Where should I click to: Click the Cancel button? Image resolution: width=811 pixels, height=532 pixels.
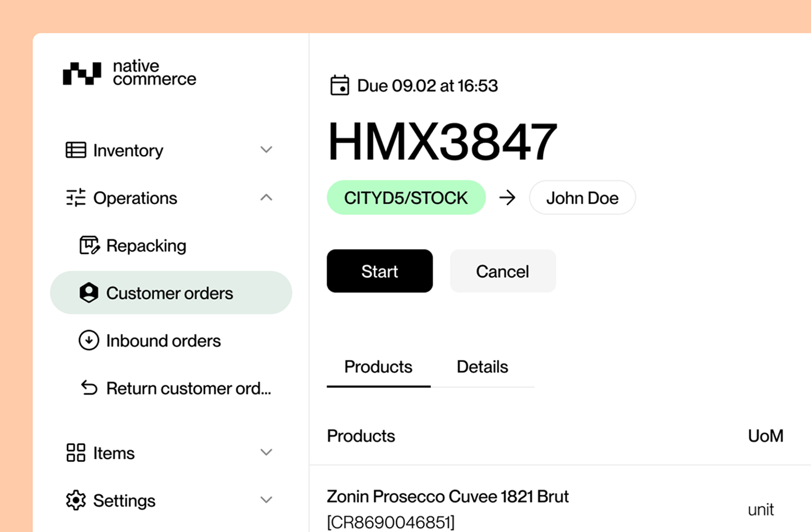[503, 271]
